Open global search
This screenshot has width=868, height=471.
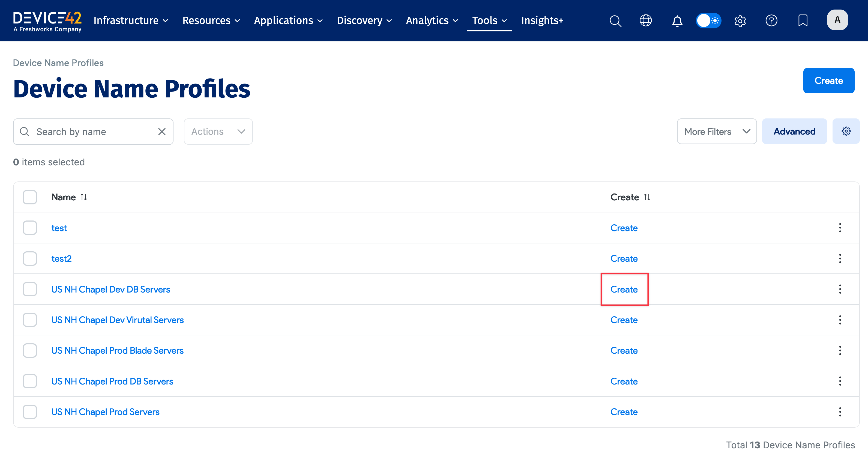click(615, 20)
